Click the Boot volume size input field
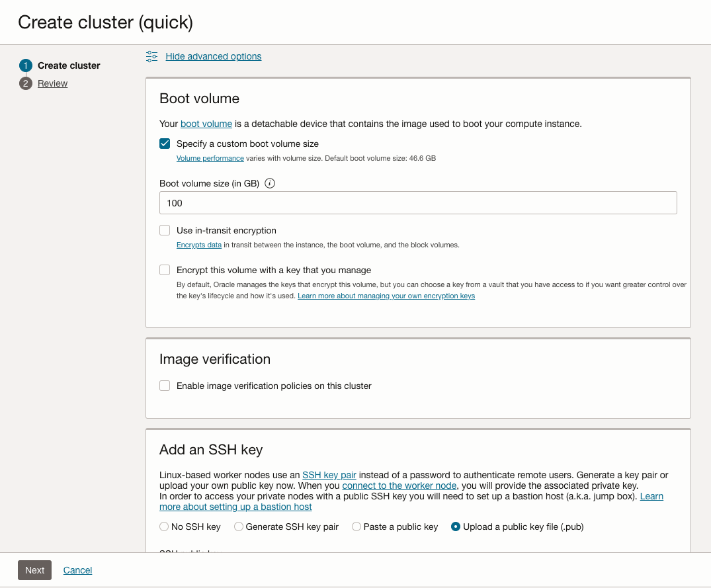711x588 pixels. [x=418, y=203]
